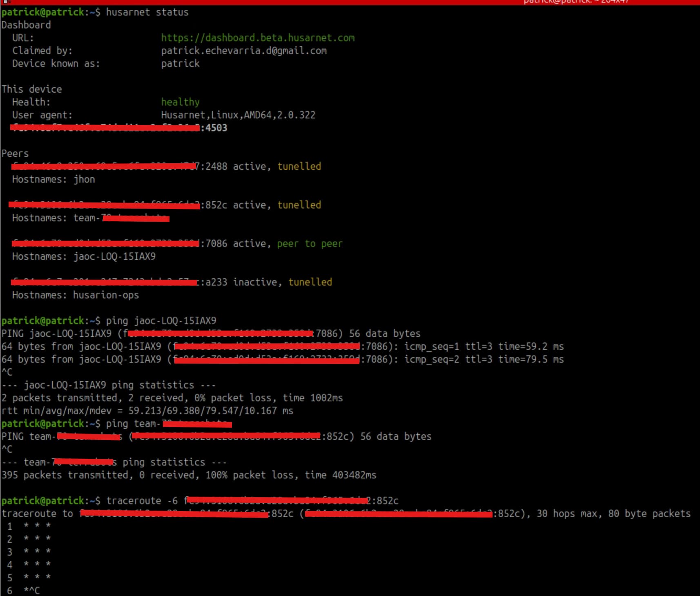Click the 'This device' section heading

coord(31,89)
